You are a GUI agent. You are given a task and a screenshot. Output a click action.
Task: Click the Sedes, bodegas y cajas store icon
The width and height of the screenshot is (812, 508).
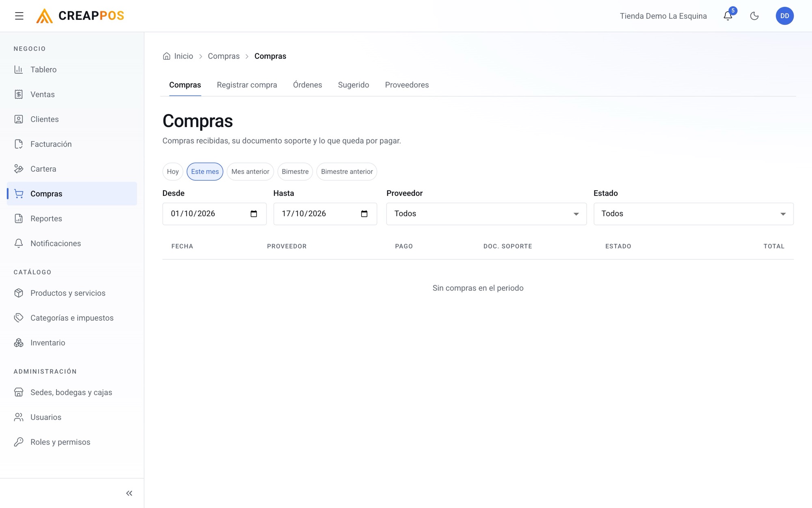click(x=19, y=392)
